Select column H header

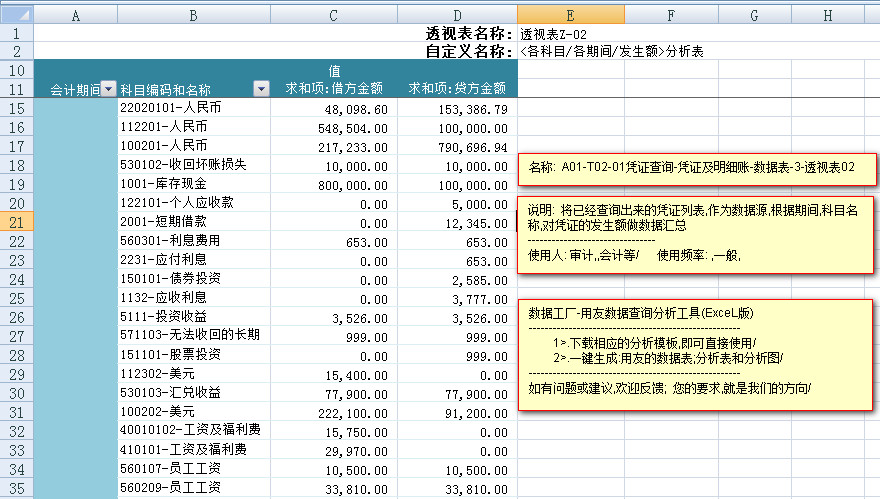(828, 16)
